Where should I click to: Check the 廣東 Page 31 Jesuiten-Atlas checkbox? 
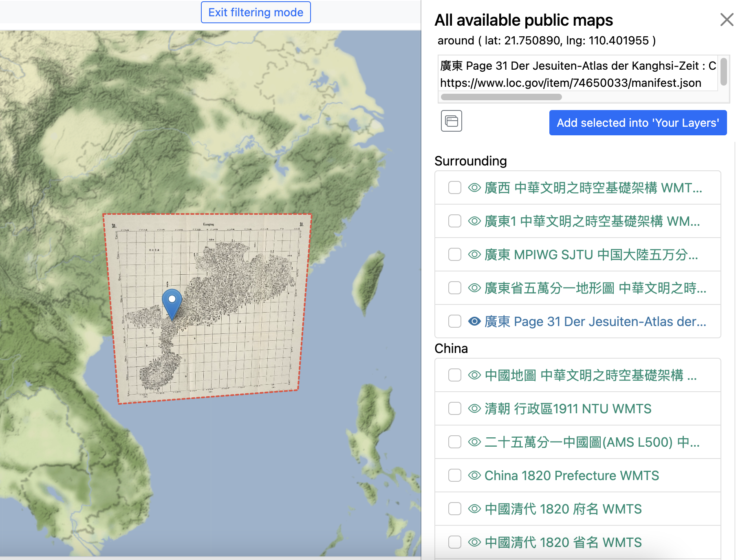point(455,322)
